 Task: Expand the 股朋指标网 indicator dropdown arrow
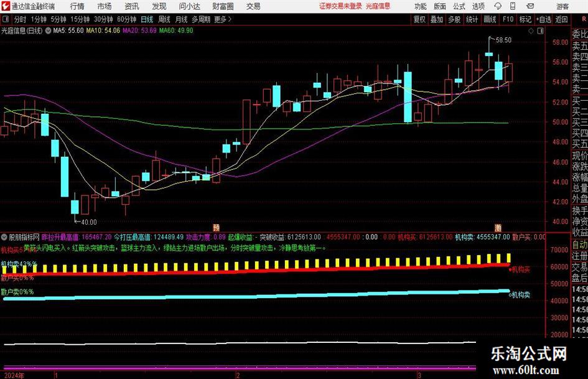[4, 237]
